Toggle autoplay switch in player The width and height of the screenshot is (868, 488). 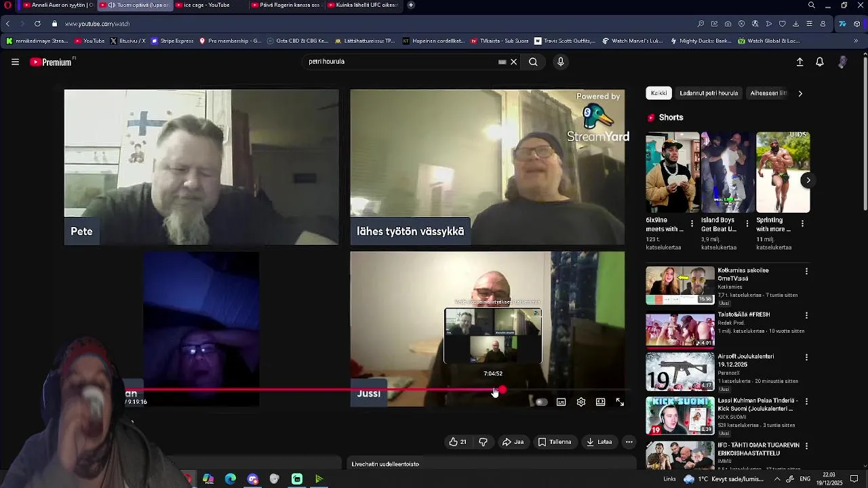coord(540,402)
